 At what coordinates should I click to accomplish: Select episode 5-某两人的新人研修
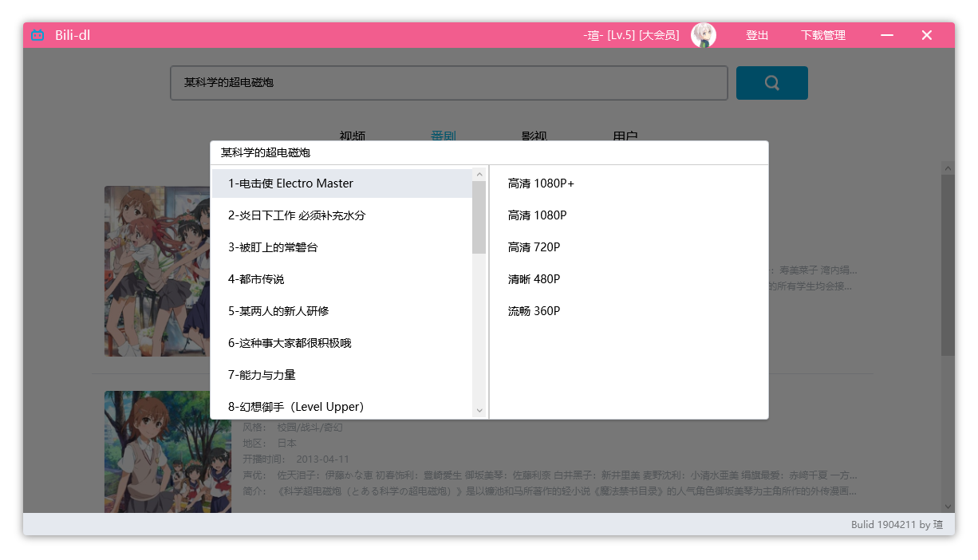click(342, 311)
